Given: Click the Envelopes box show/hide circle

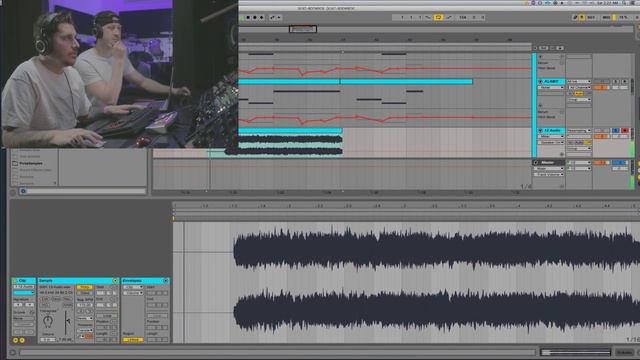Looking at the screenshot, I should click(x=166, y=281).
